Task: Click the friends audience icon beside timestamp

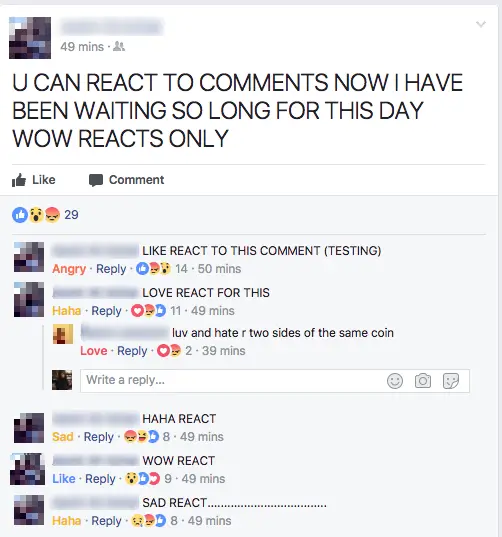Action: 119,46
